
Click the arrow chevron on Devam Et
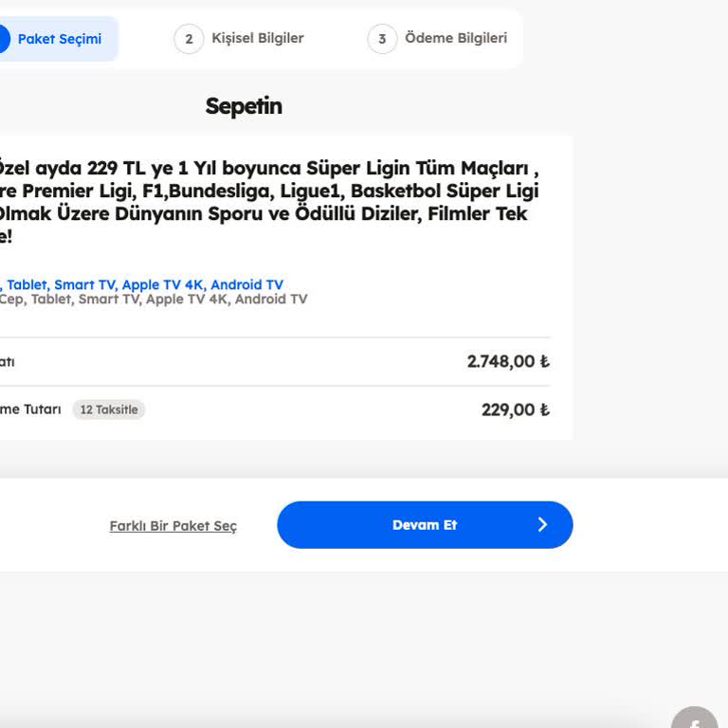coord(542,524)
